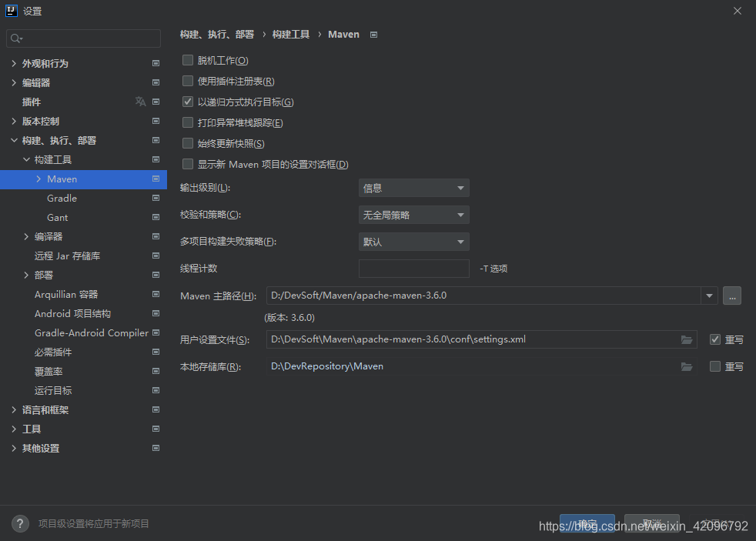Click the 确定 button

click(x=587, y=523)
